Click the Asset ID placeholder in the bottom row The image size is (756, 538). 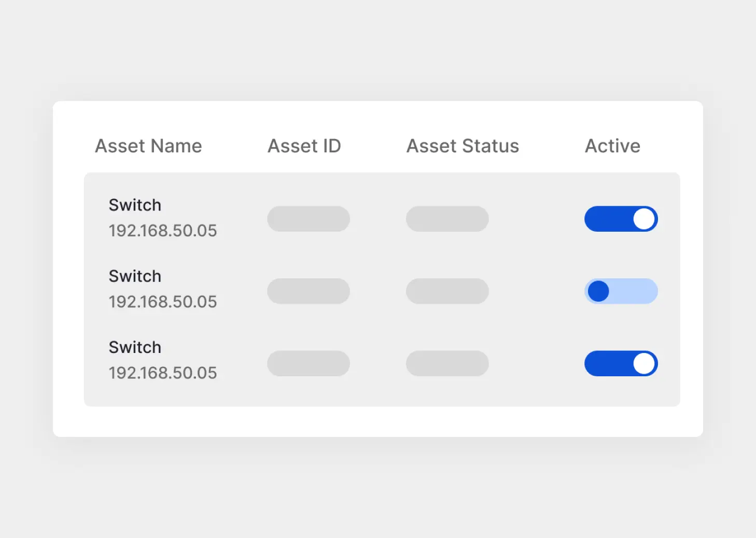(309, 363)
